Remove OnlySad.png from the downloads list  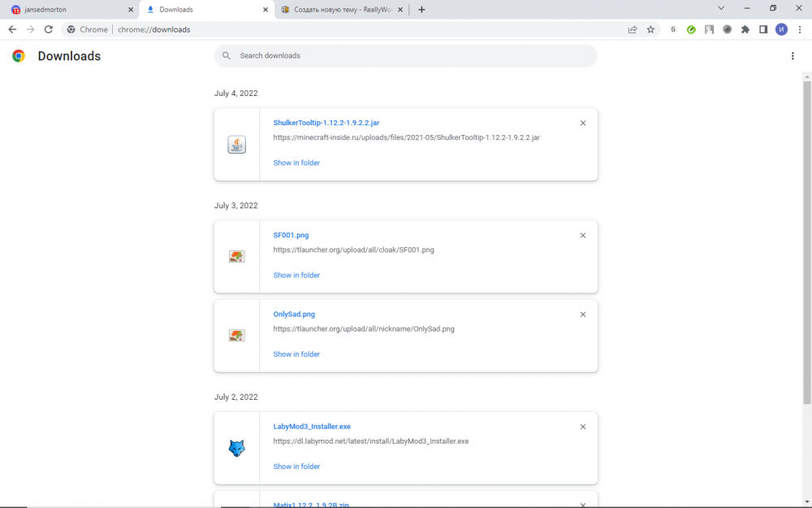(x=582, y=315)
